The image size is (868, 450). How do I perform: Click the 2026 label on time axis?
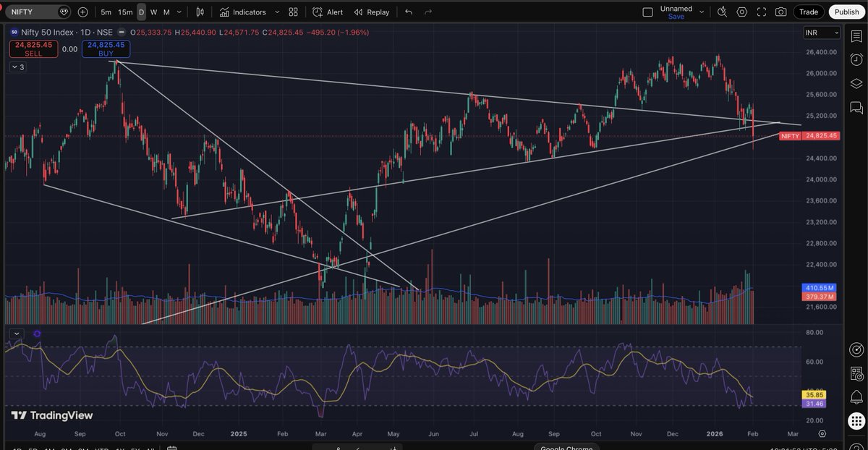[715, 434]
